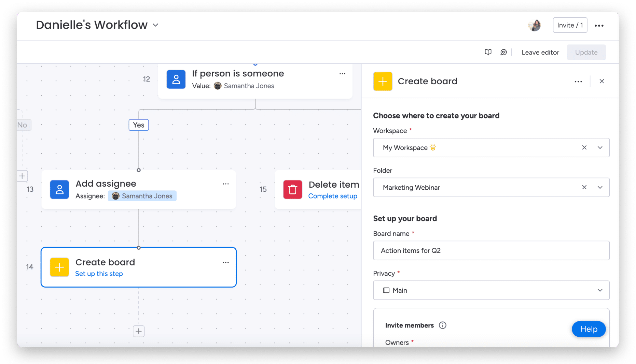Image resolution: width=636 pixels, height=364 pixels.
Task: Add a step below Create board
Action: tap(139, 331)
